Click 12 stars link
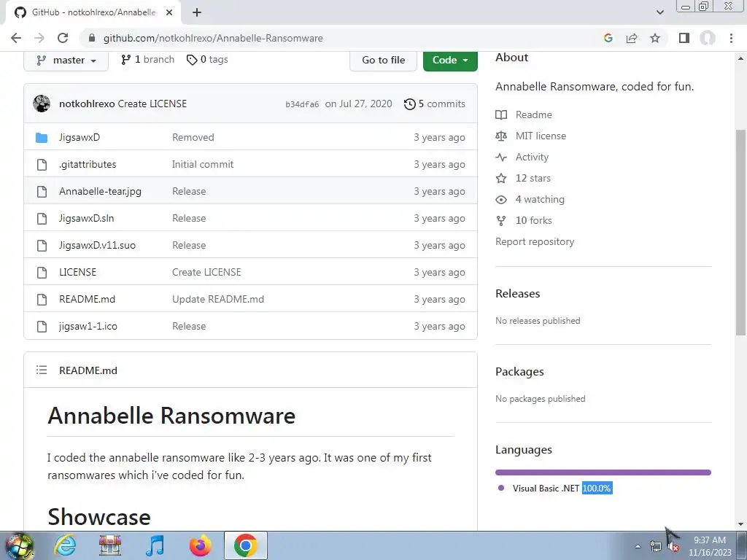This screenshot has height=560, width=747. point(533,178)
